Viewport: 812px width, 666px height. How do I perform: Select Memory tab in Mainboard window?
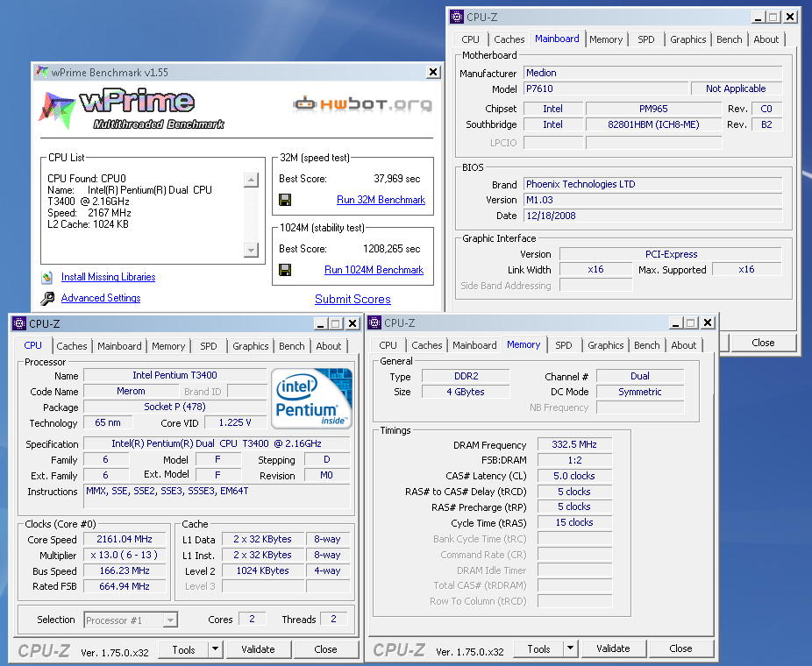(x=606, y=39)
